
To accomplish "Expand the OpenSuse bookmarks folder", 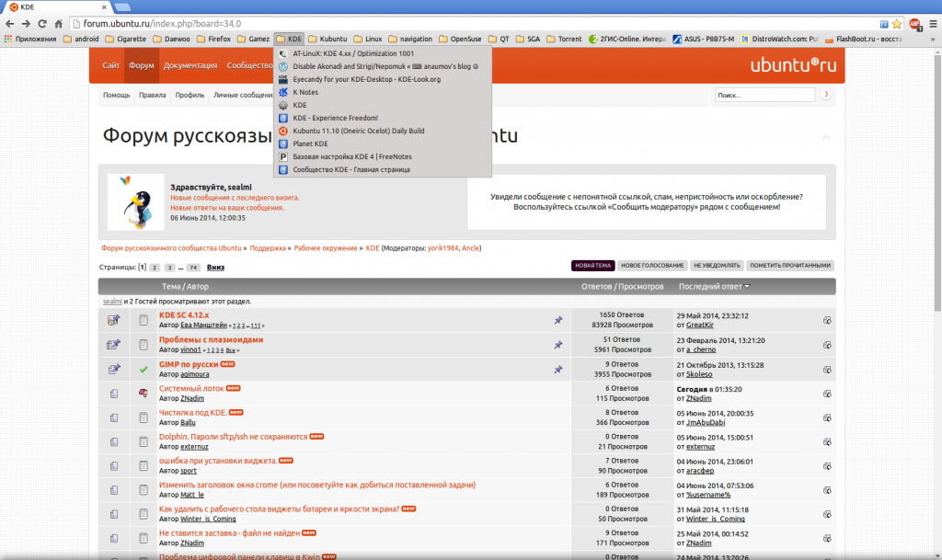I will 460,39.
